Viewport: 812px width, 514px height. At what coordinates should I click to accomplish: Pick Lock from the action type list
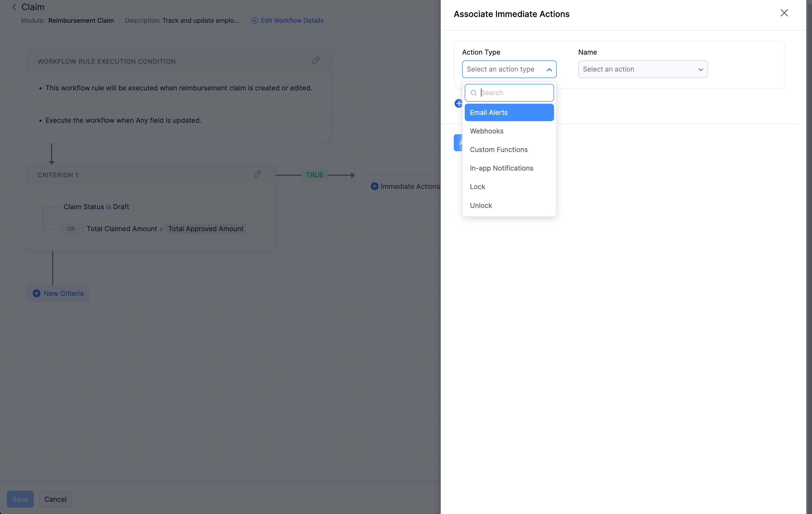point(509,186)
